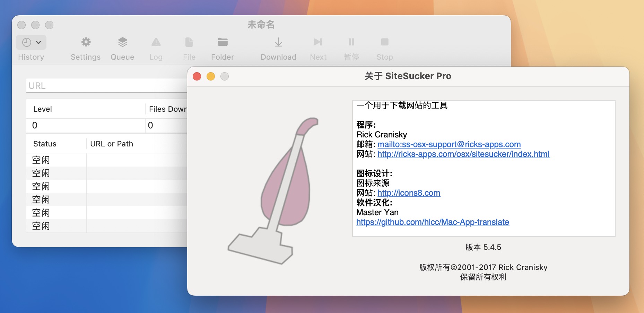Pause with the 暂停 icon
This screenshot has height=313, width=644.
pyautogui.click(x=351, y=42)
